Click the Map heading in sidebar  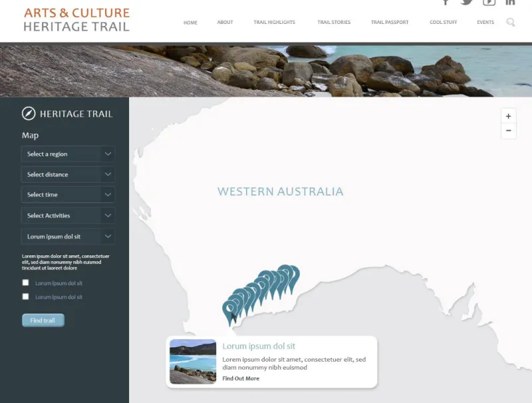click(30, 136)
